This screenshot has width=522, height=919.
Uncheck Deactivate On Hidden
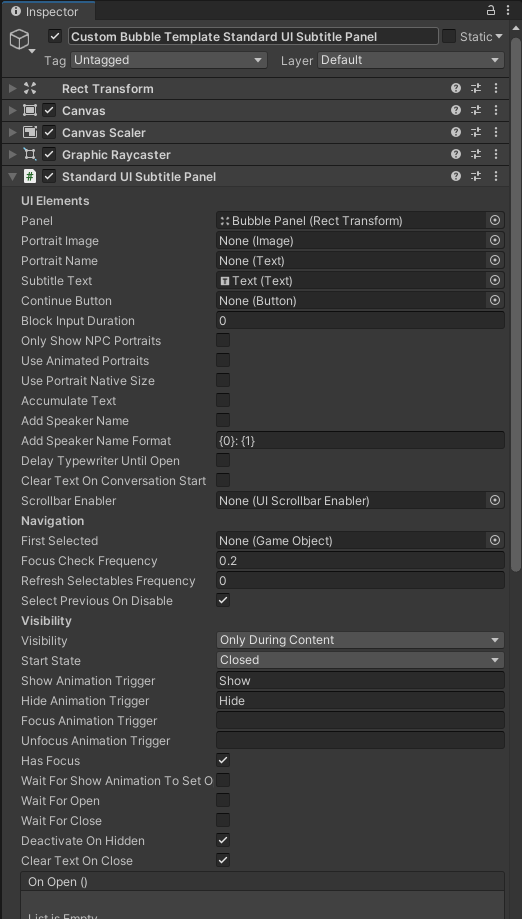click(223, 840)
